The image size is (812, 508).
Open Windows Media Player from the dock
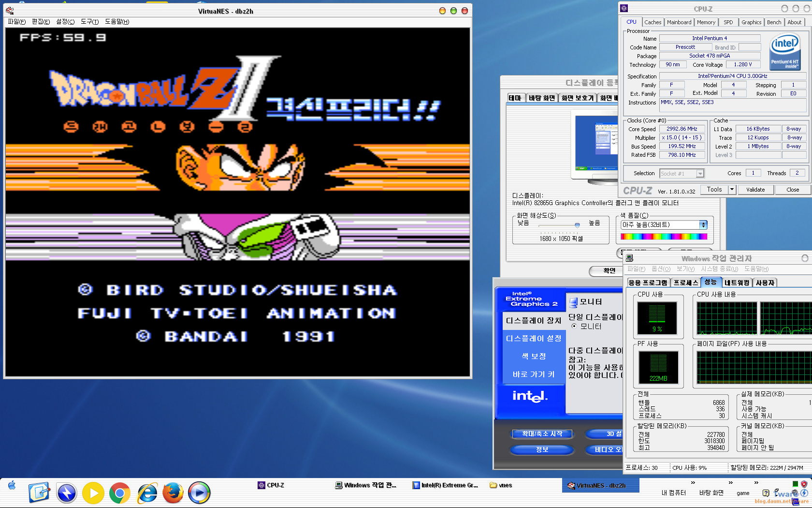pos(199,493)
